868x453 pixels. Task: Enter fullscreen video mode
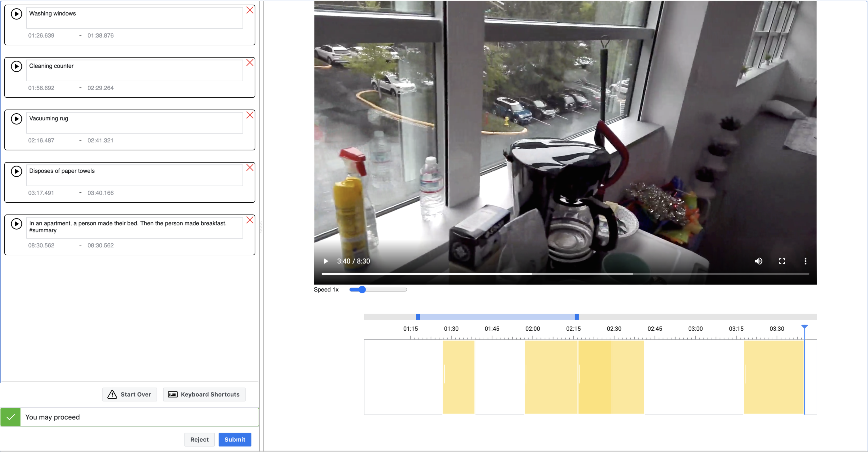[x=782, y=261]
